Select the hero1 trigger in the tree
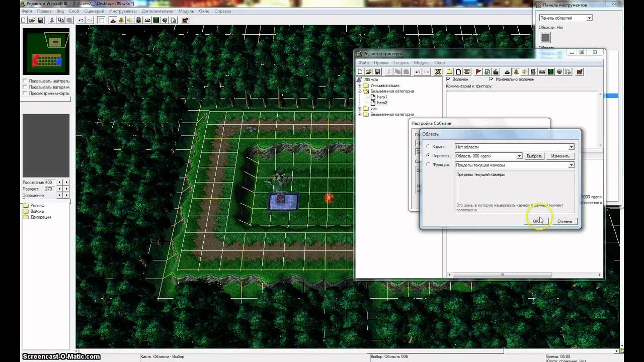The height and width of the screenshot is (362, 644). 382,97
